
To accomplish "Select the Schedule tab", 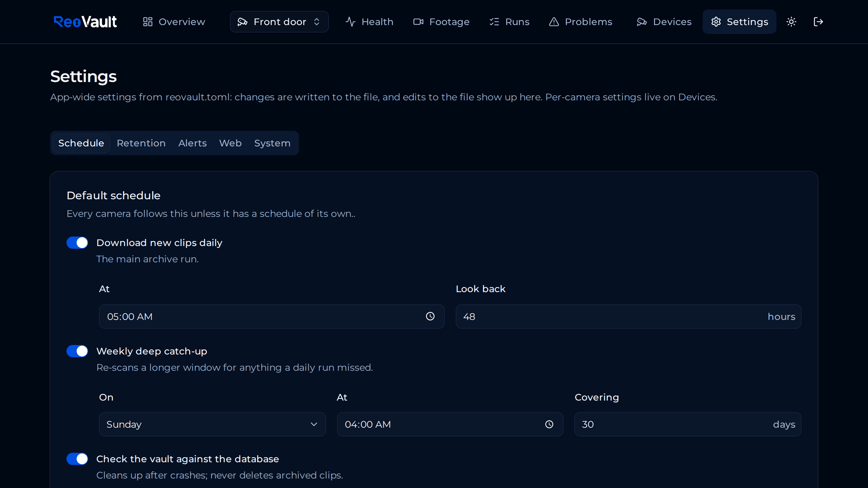I will click(81, 143).
